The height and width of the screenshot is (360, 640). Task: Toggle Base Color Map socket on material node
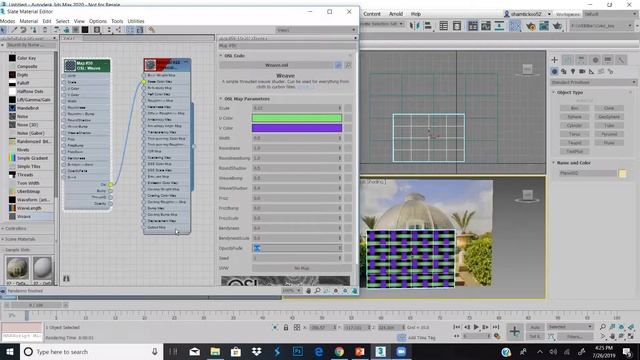pos(144,82)
